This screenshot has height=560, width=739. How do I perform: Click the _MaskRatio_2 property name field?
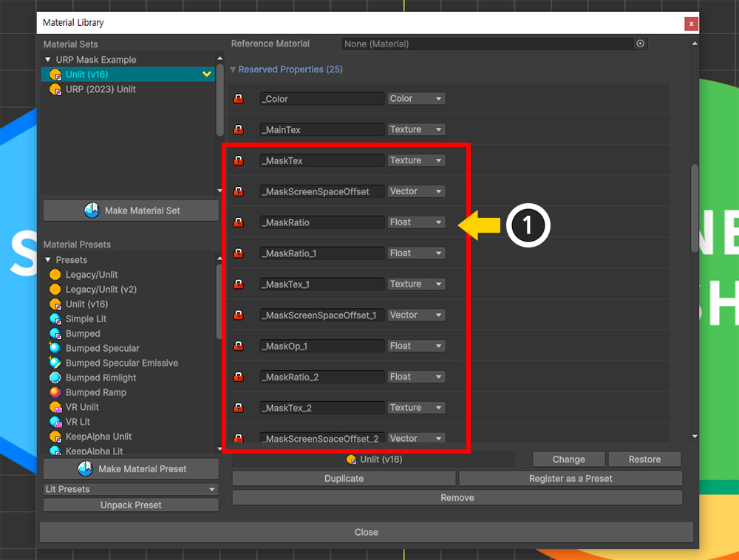(x=322, y=377)
